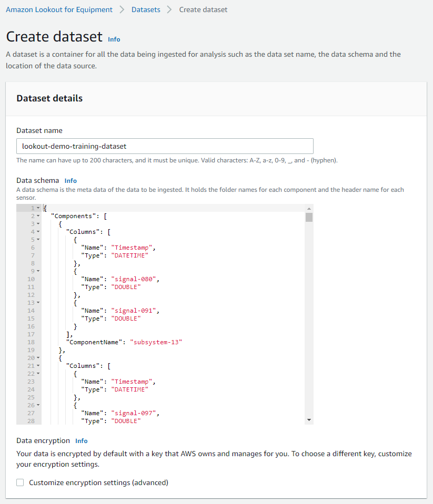Open Info link next to Data encryption
This screenshot has height=504, width=433.
pyautogui.click(x=82, y=441)
